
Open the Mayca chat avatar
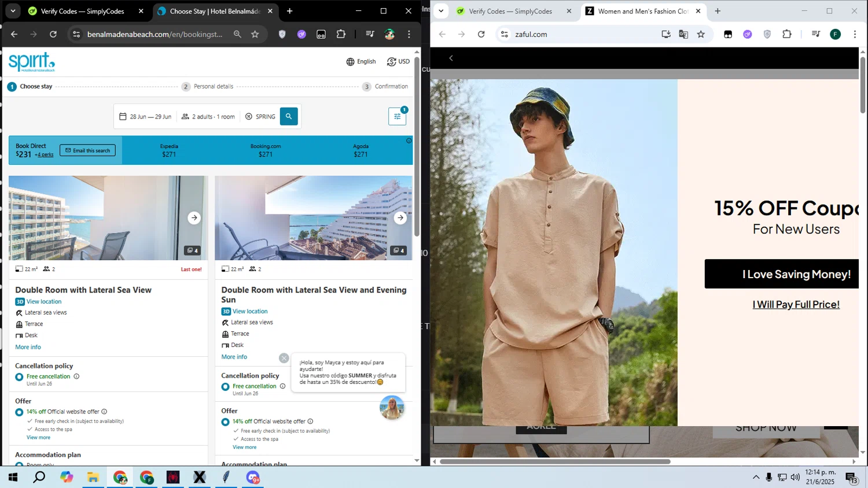(392, 408)
